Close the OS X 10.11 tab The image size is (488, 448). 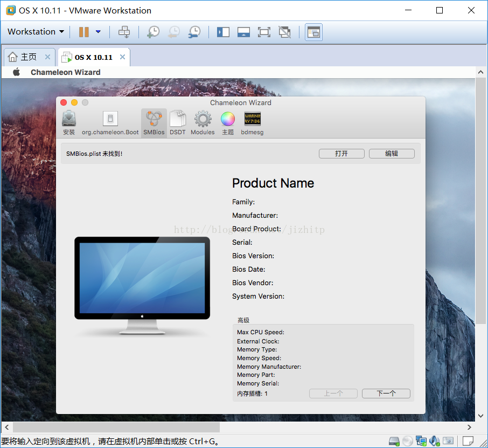tap(123, 57)
